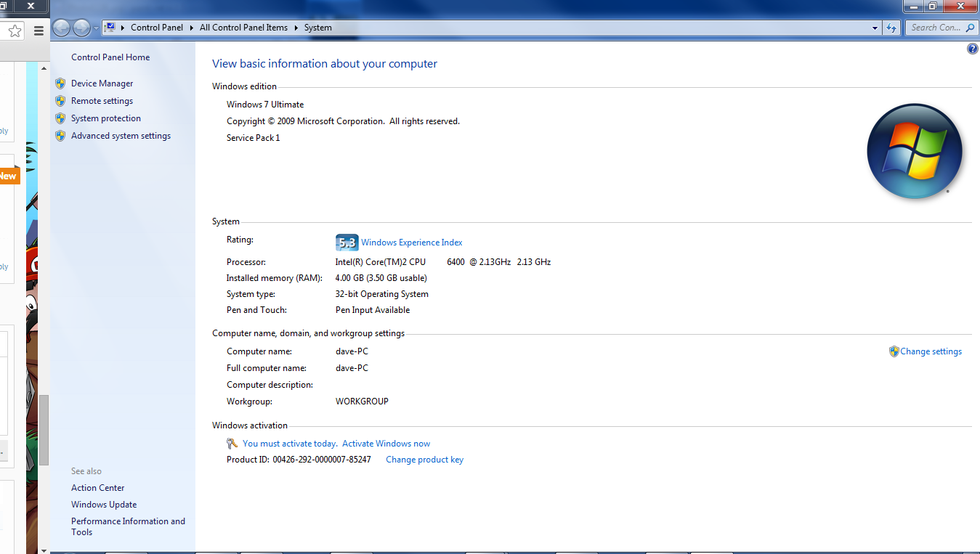Click the 'WORKGROUP' value
980x554 pixels.
pyautogui.click(x=362, y=402)
